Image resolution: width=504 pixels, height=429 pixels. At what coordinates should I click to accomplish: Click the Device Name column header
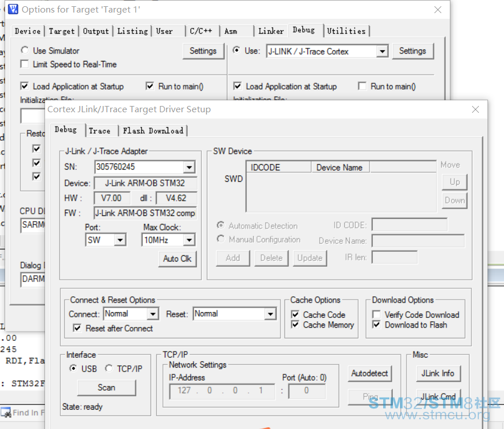tap(340, 167)
